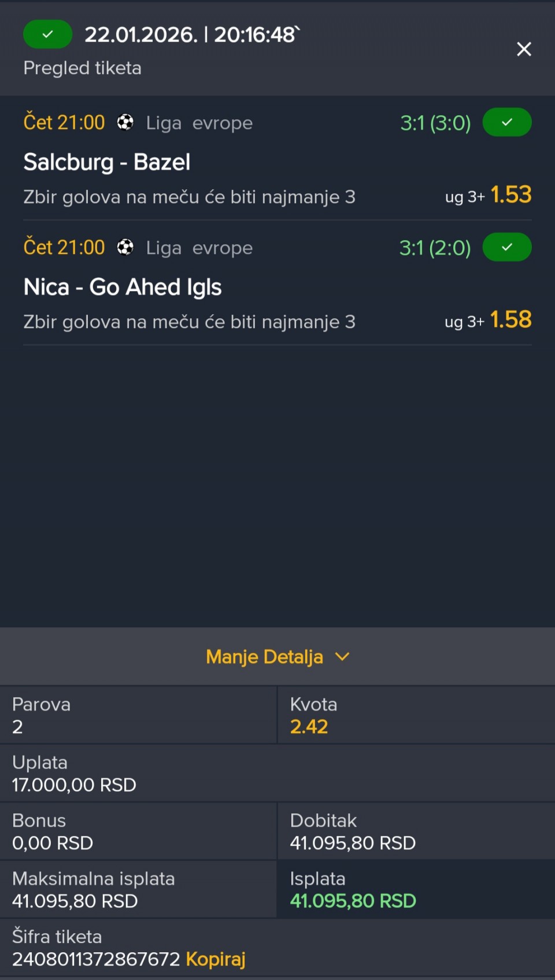The height and width of the screenshot is (980, 555).
Task: Click the 3:1 (2:0) result score
Action: [435, 248]
